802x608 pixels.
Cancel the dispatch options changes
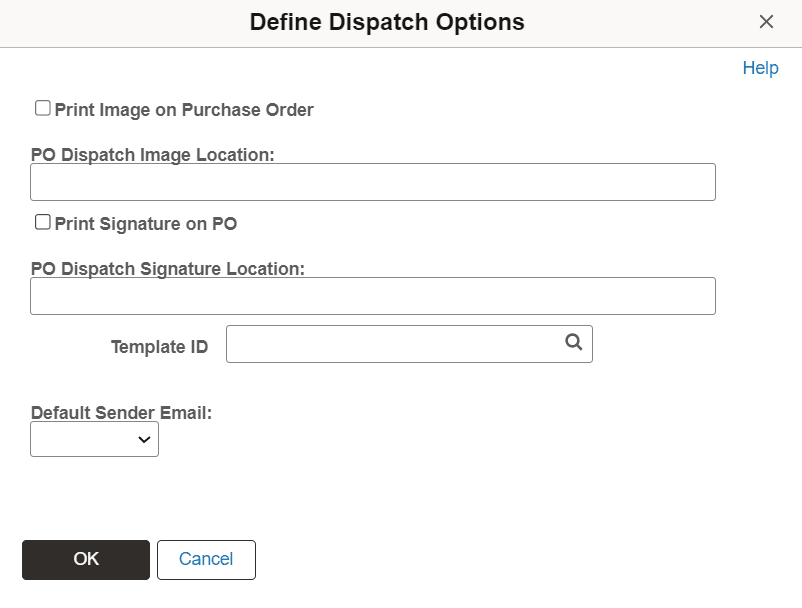point(206,559)
